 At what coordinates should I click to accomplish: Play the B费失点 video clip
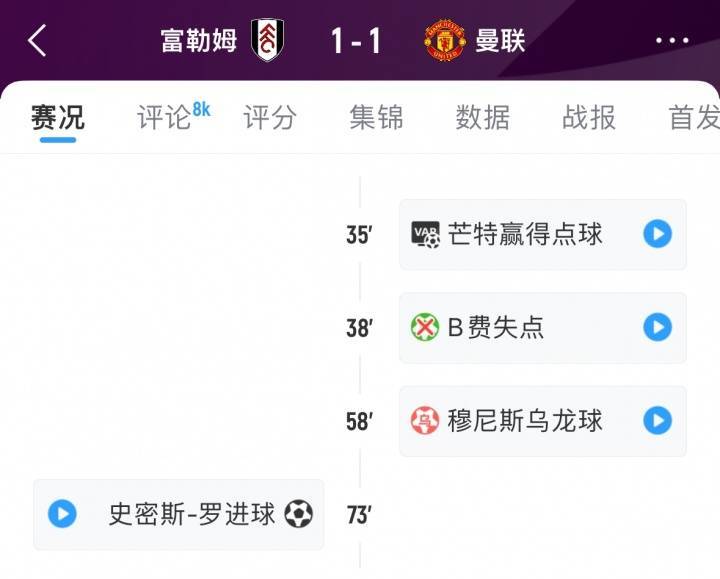[x=657, y=327]
